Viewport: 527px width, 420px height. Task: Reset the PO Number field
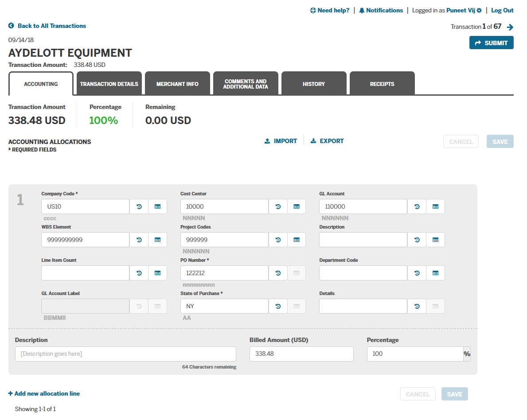278,273
